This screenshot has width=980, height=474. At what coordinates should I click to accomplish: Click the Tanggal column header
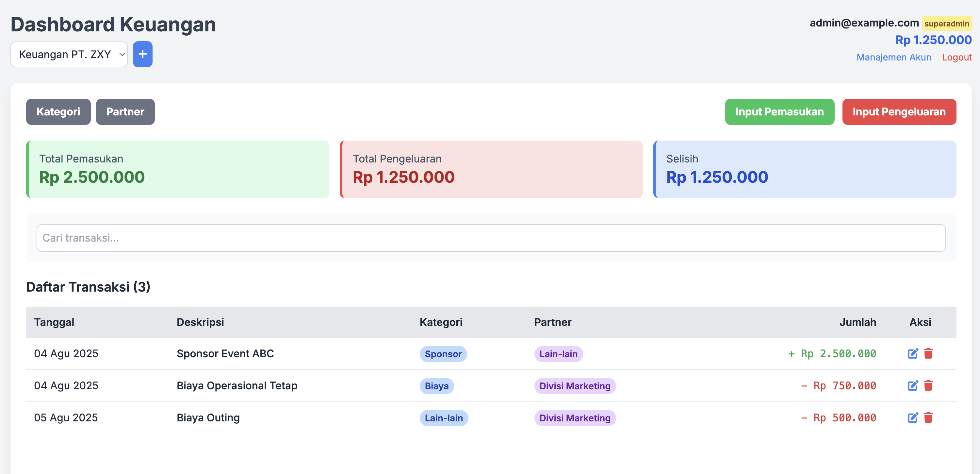pos(54,322)
